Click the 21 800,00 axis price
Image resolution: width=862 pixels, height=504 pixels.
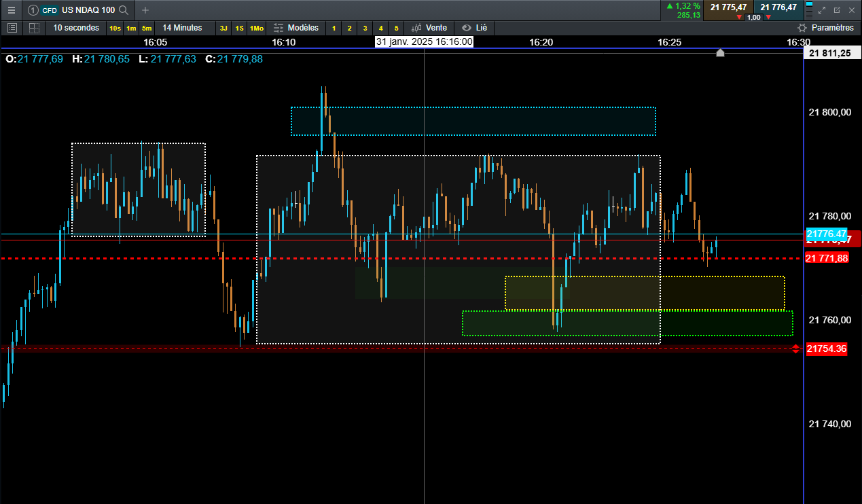coord(831,113)
